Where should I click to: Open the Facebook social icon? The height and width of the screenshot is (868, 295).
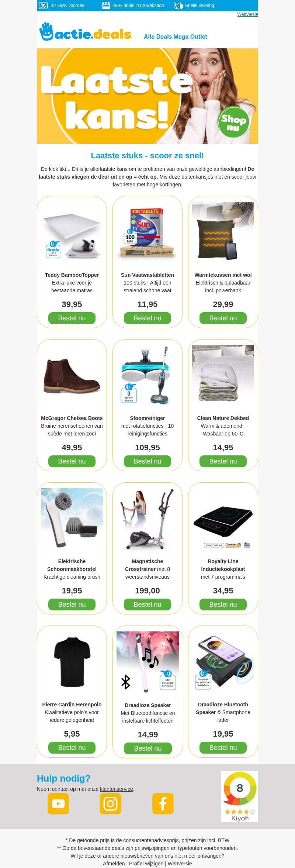[x=163, y=803]
